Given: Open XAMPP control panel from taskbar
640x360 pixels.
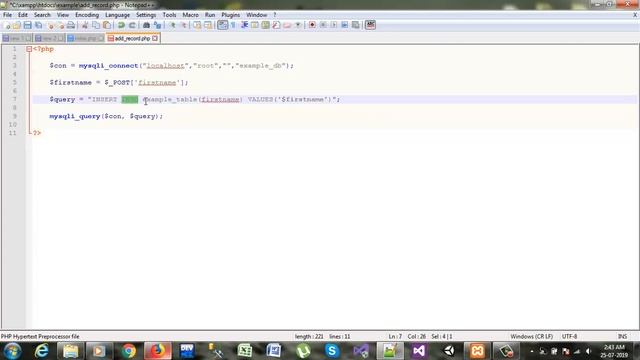Looking at the screenshot, I should point(477,351).
